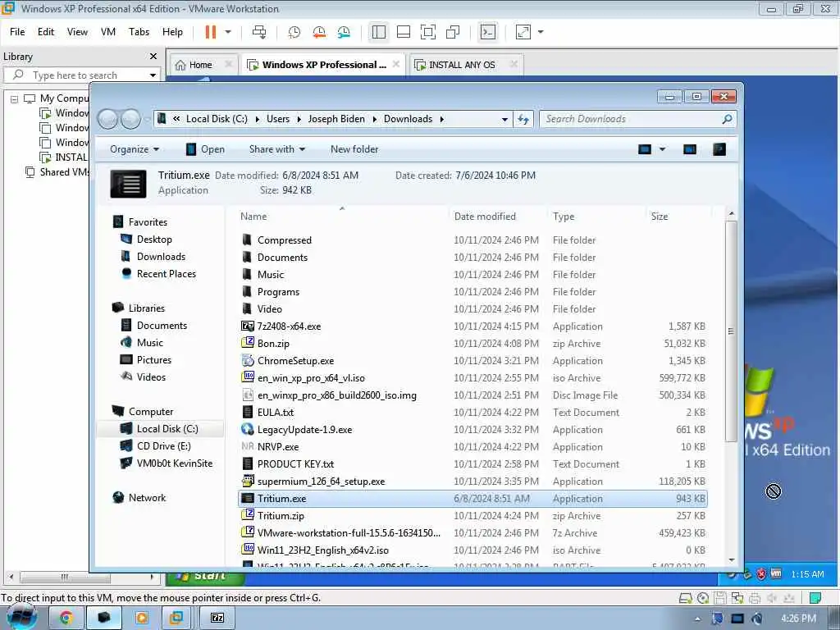Toggle the preview pane icon
Image resolution: width=840 pixels, height=630 pixels.
click(x=690, y=149)
